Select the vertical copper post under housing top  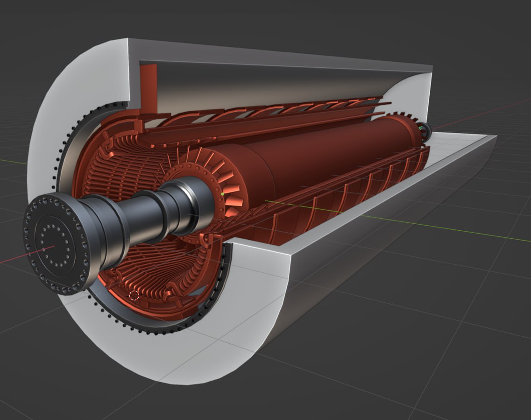click(149, 89)
